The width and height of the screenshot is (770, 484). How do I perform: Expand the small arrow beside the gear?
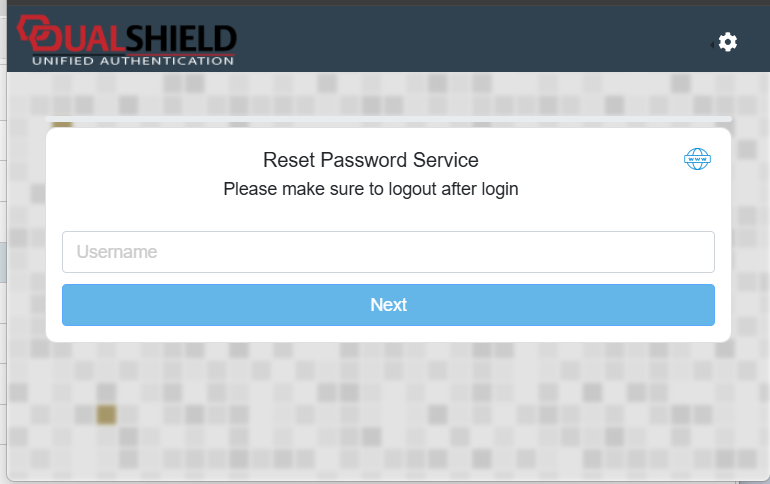713,44
